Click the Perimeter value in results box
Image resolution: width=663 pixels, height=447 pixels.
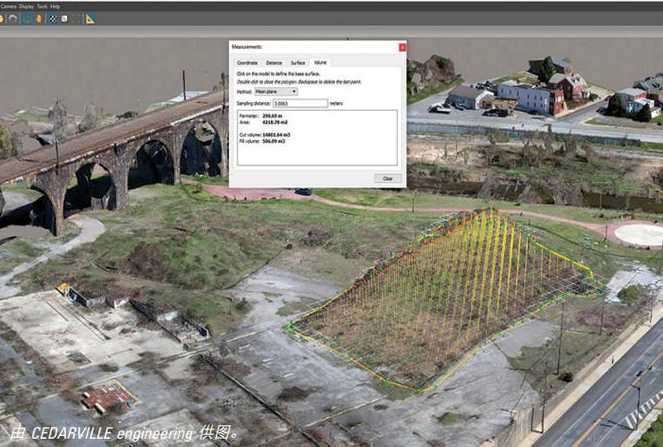pos(272,116)
